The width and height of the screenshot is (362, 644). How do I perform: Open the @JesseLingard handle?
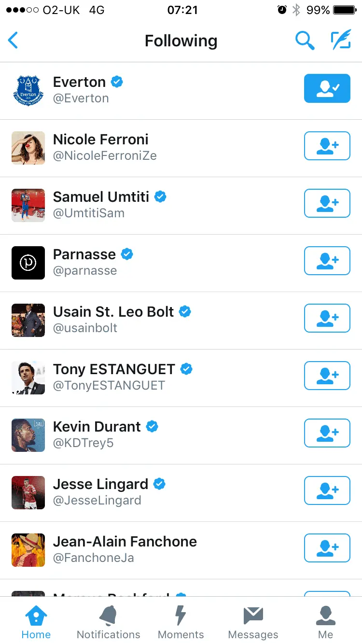97,501
